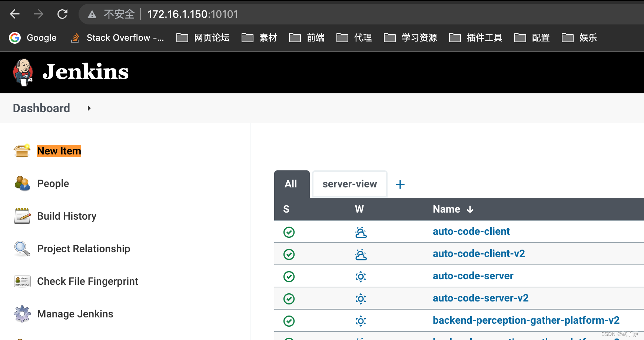Viewport: 644px width, 340px height.
Task: Click the People icon in the sidebar
Action: [22, 183]
